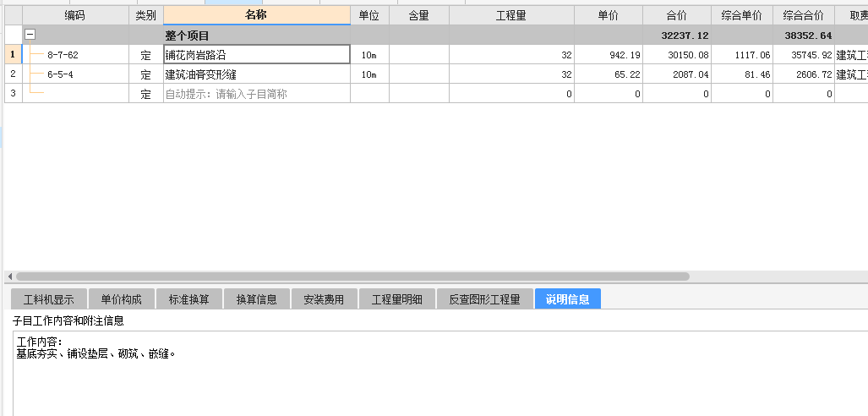Image resolution: width=868 pixels, height=416 pixels.
Task: Click the 整个项目 row label
Action: [x=187, y=36]
